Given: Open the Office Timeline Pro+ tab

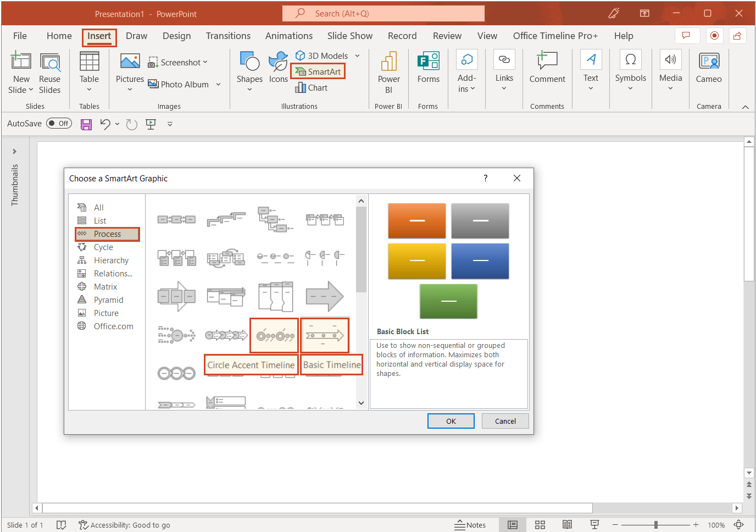Looking at the screenshot, I should pos(555,35).
